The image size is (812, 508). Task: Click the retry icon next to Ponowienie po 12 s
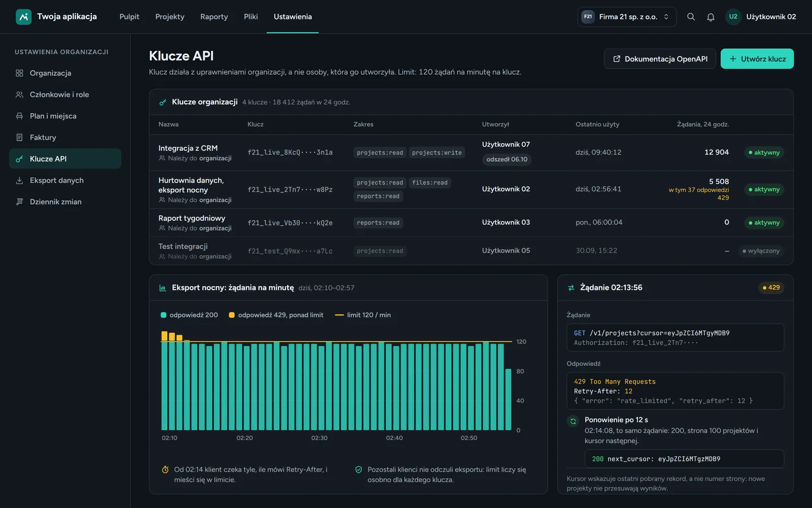(x=573, y=421)
